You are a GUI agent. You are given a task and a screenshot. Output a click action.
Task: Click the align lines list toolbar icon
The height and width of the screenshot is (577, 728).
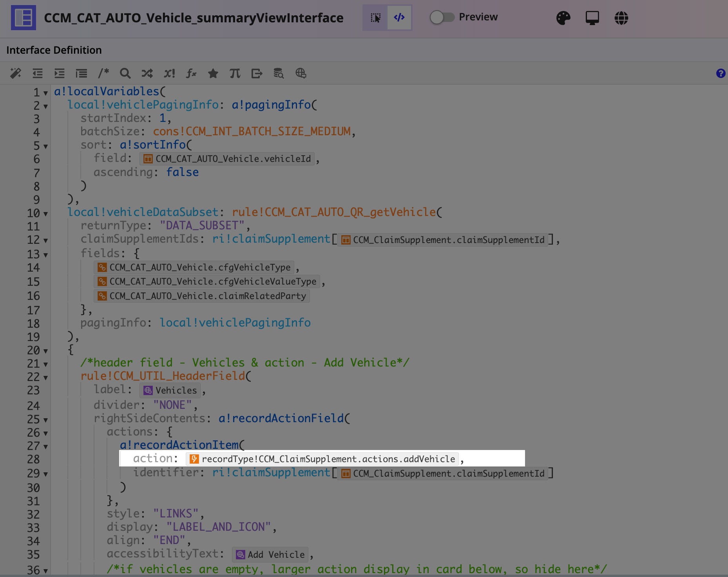[81, 73]
